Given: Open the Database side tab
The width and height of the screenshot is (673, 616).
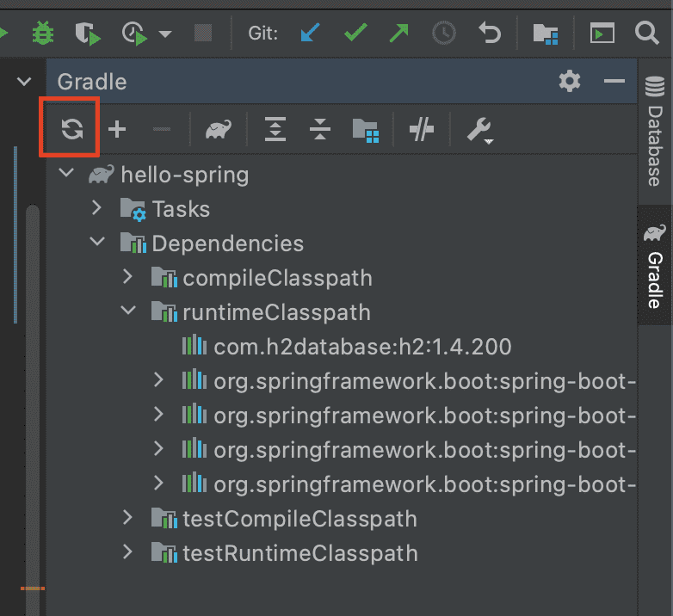Looking at the screenshot, I should [x=655, y=132].
